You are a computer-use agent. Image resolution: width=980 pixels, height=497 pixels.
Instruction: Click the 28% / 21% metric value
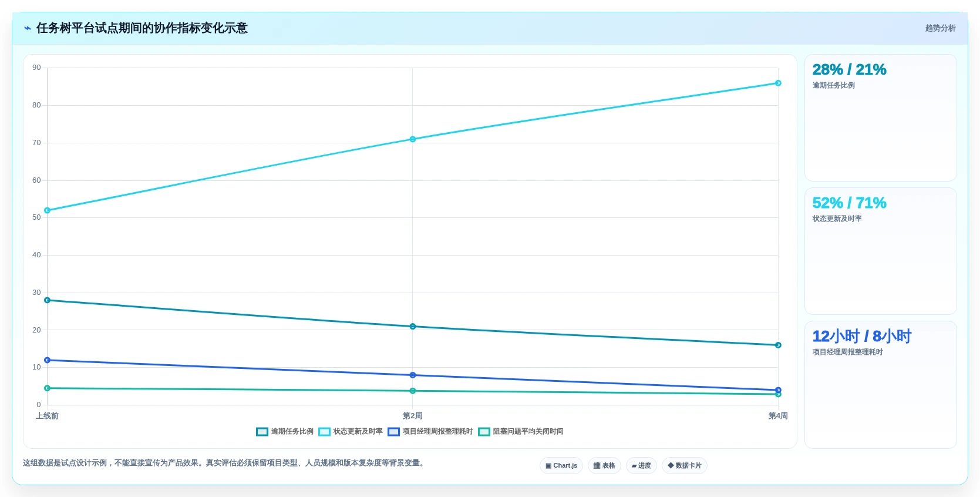tap(849, 70)
